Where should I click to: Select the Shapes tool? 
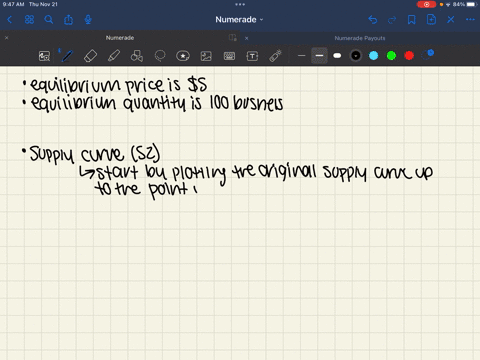click(x=137, y=56)
